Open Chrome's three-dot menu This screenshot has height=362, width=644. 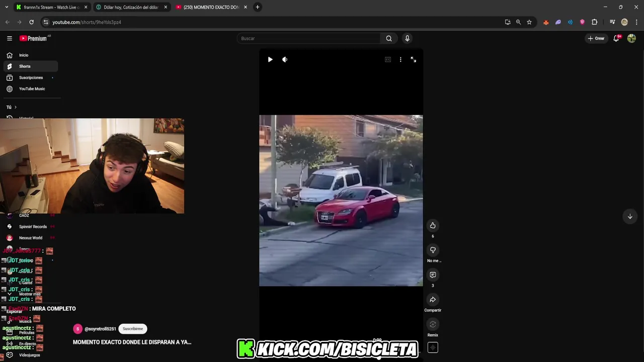pos(636,22)
